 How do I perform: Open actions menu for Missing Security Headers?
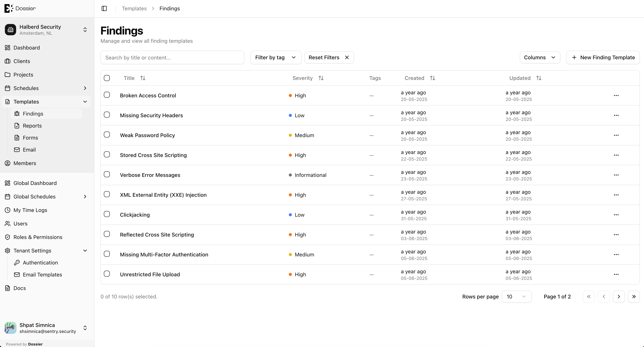pyautogui.click(x=616, y=115)
